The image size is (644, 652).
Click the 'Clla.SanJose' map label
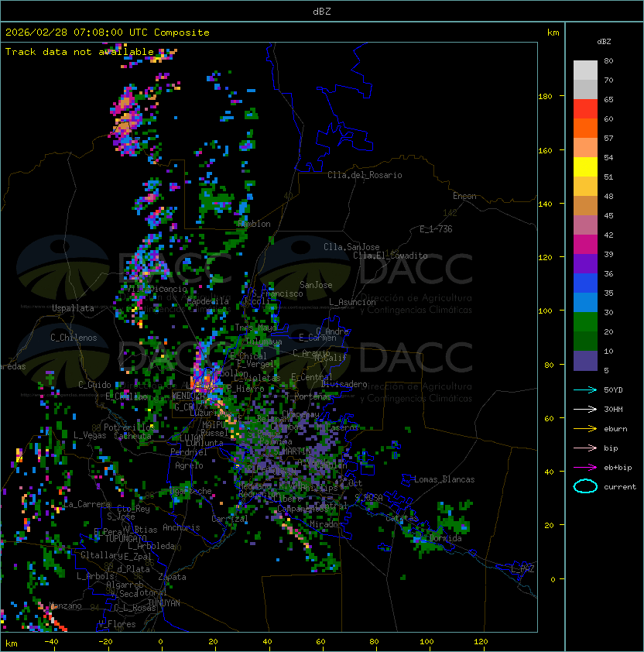(x=351, y=247)
